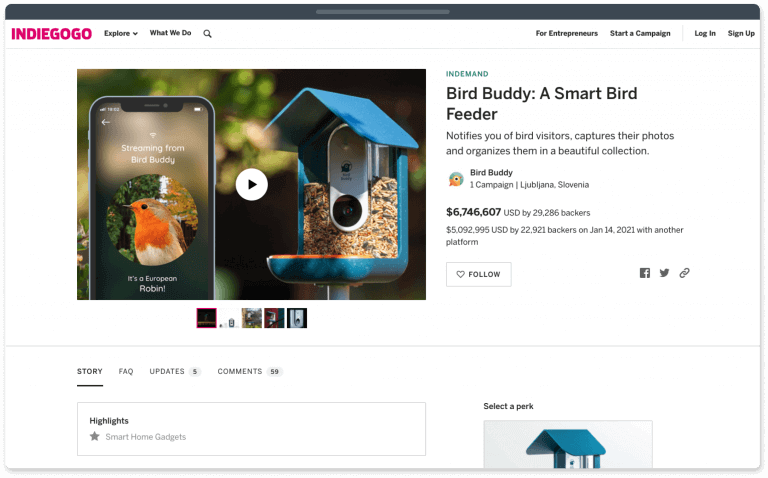Viewport: 768px width, 478px height.
Task: Open the For Entrepreneurs link
Action: (x=567, y=33)
